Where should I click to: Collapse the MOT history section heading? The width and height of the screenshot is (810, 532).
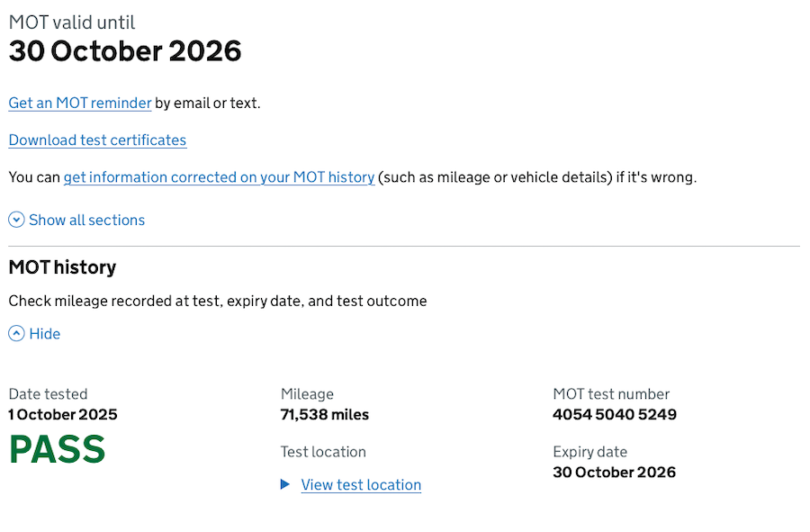(62, 267)
